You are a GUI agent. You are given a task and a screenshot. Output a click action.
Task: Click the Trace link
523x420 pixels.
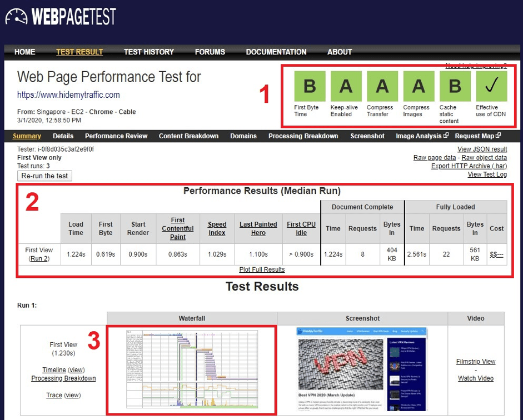(54, 395)
